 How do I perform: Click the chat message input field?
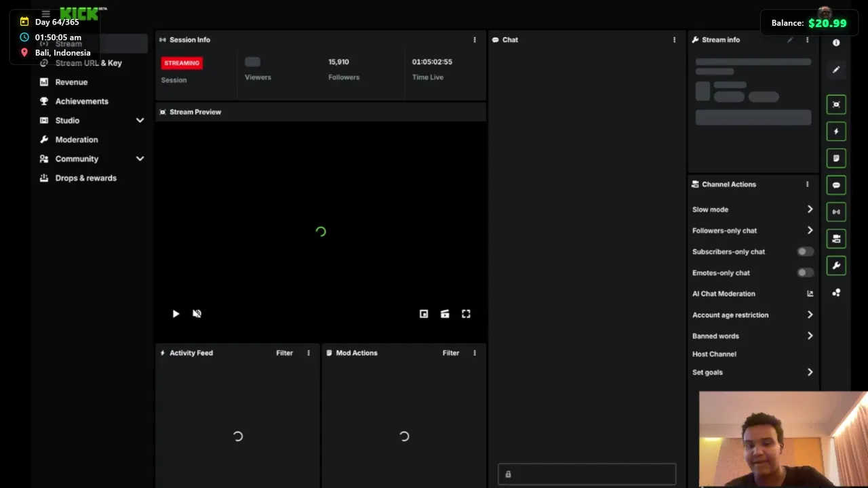(587, 474)
